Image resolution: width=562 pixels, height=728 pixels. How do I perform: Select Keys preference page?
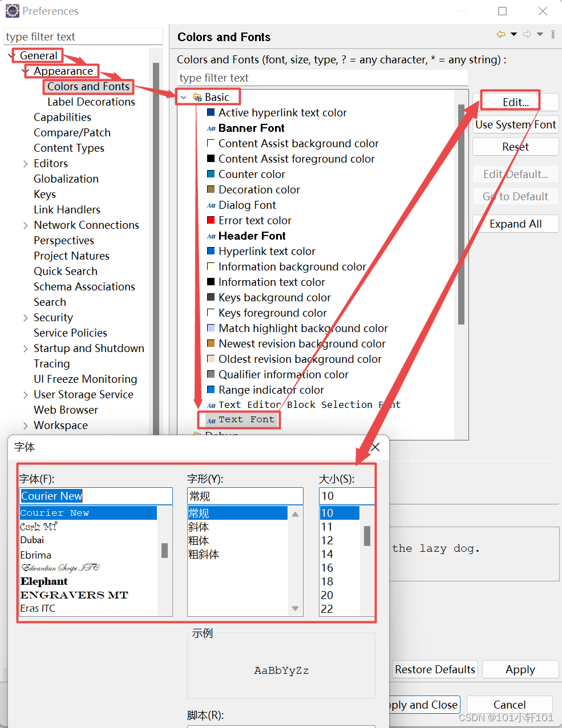45,194
